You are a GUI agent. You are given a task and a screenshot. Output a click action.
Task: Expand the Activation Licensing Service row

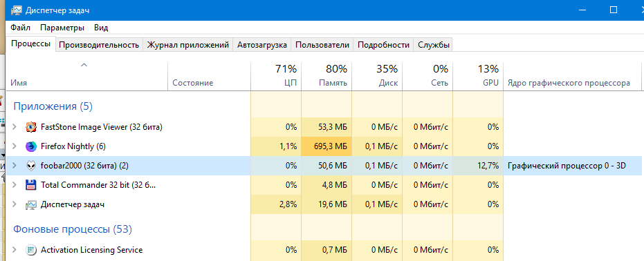pyautogui.click(x=15, y=250)
